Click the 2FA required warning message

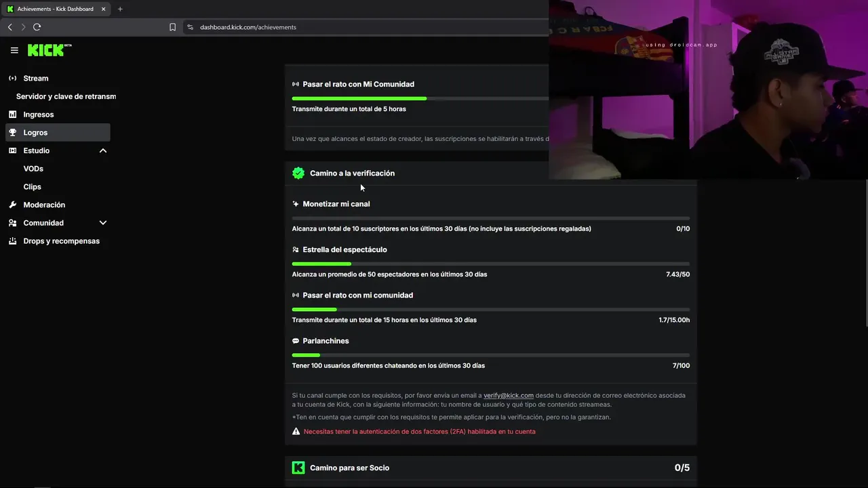[419, 432]
